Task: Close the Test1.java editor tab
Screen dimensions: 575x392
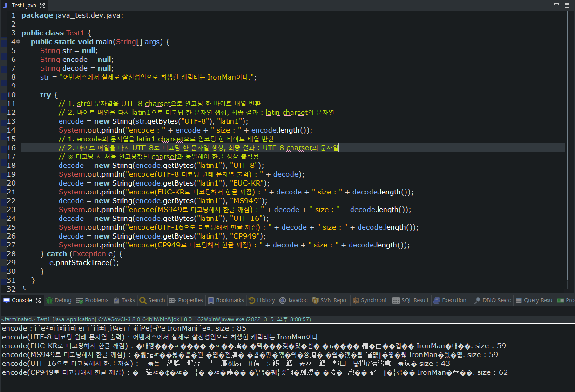Action: (x=42, y=5)
